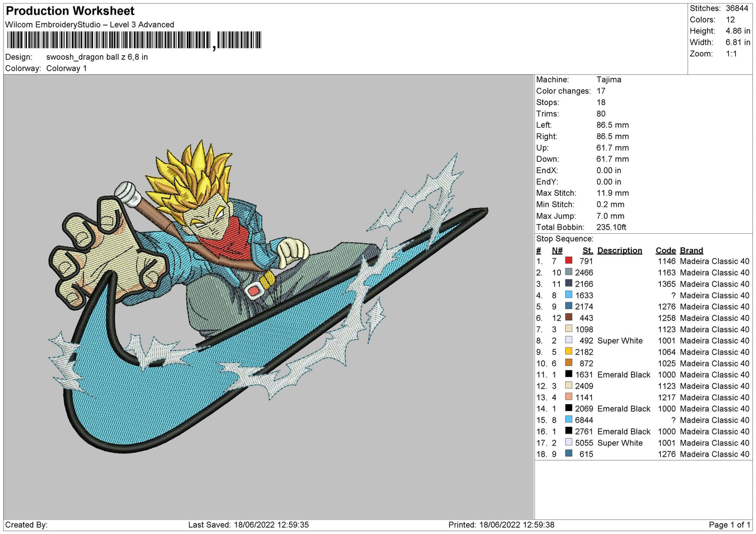Select the salmon pink swatch in stop 13
756x534 pixels.
[x=569, y=397]
